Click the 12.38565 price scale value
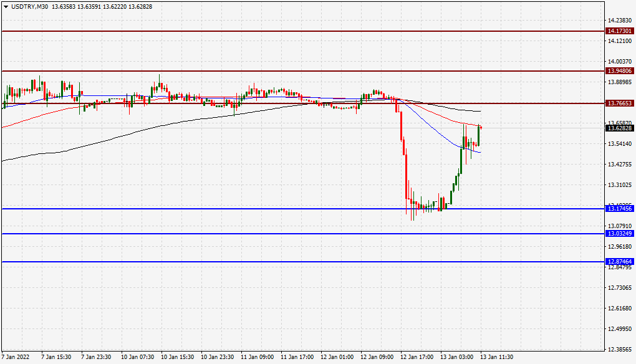 (x=619, y=350)
